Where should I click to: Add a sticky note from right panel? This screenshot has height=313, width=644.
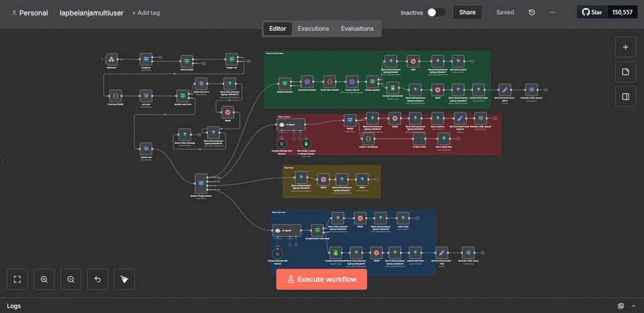(625, 72)
